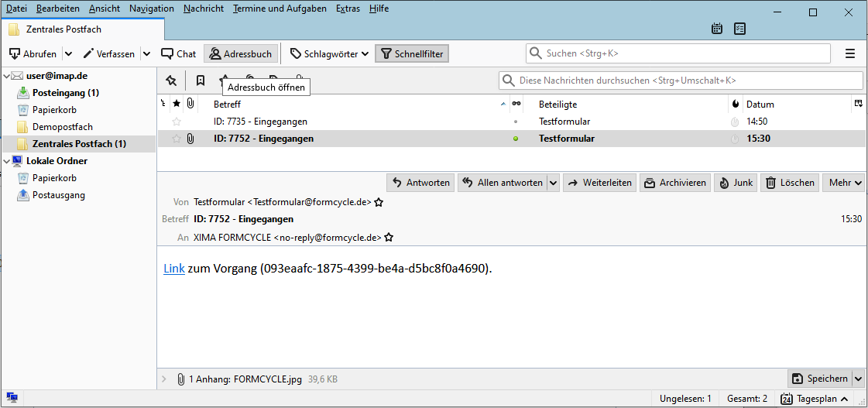Mark message ID: 7735 as junk via flame icon
This screenshot has width=868, height=408.
tap(735, 122)
